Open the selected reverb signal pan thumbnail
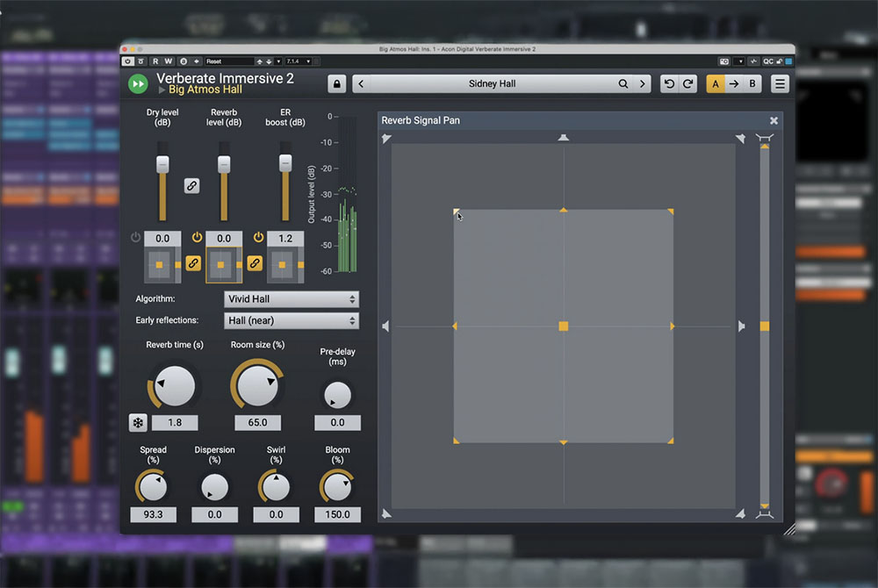The image size is (878, 588). point(224,265)
